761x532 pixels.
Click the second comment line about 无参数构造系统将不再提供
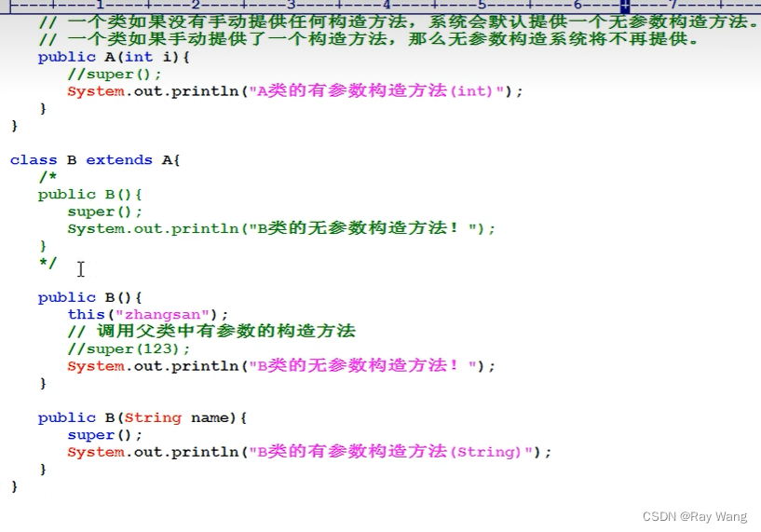pos(369,39)
